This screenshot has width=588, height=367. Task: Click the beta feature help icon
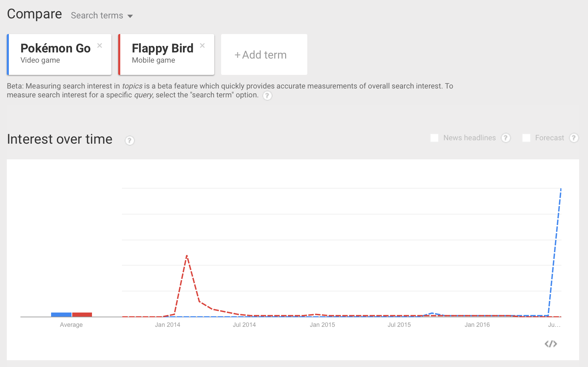[267, 96]
